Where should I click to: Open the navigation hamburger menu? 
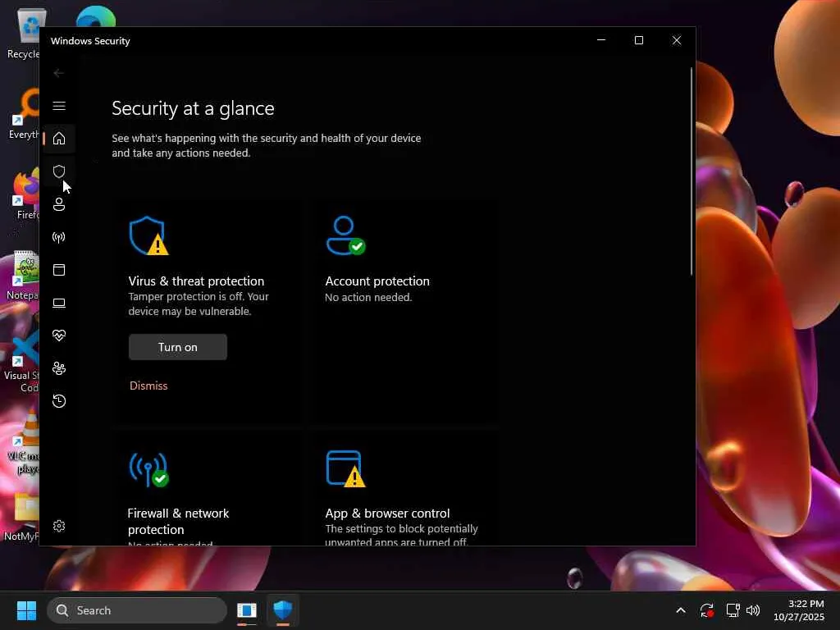click(x=59, y=106)
